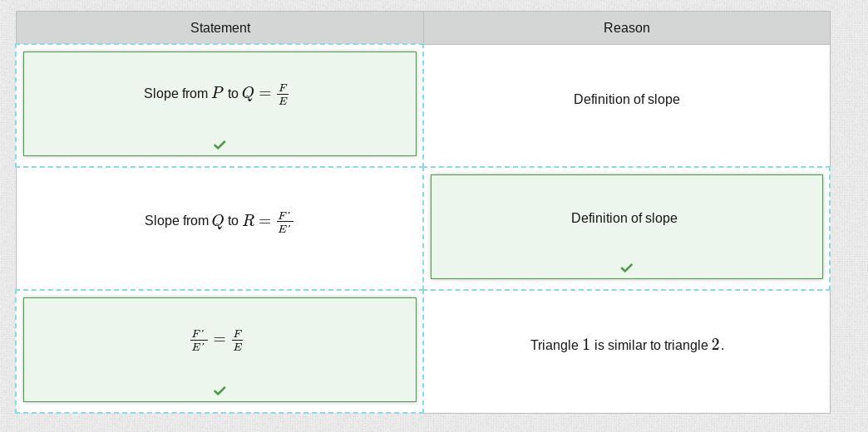This screenshot has width=868, height=432.
Task: Click the first row's Definition of slope reason
Action: (626, 100)
